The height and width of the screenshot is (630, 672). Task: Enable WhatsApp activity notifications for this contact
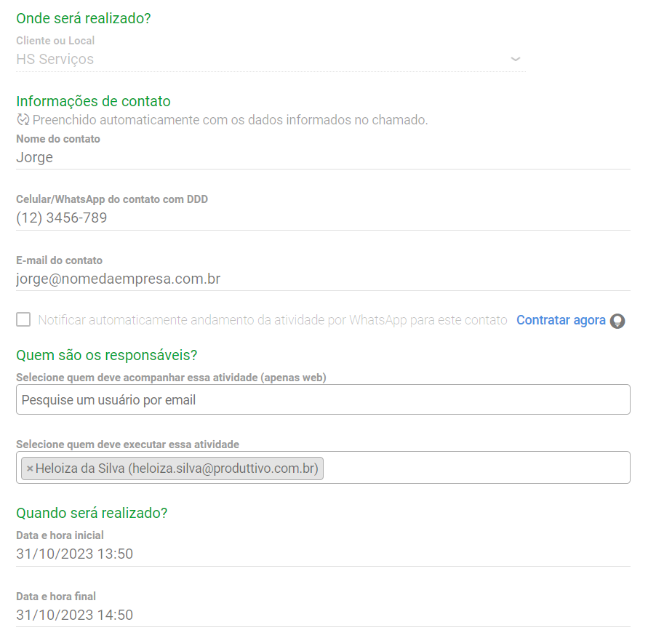click(x=23, y=319)
